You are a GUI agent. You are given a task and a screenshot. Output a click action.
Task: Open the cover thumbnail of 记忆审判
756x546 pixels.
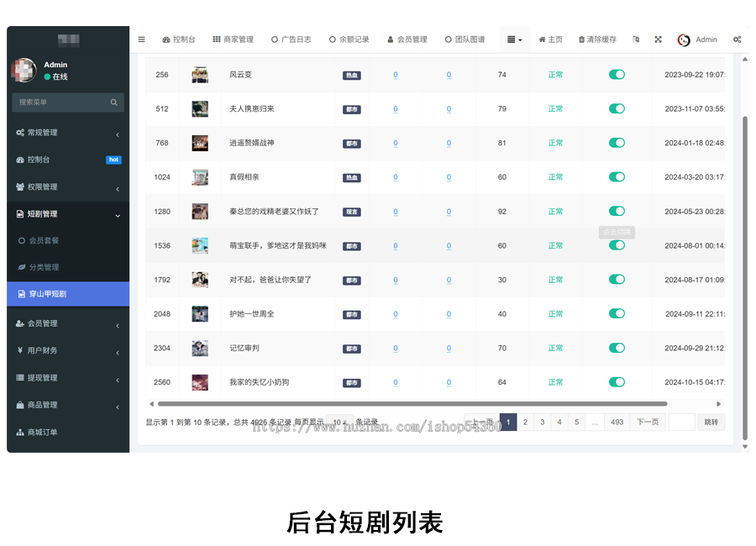(x=200, y=349)
